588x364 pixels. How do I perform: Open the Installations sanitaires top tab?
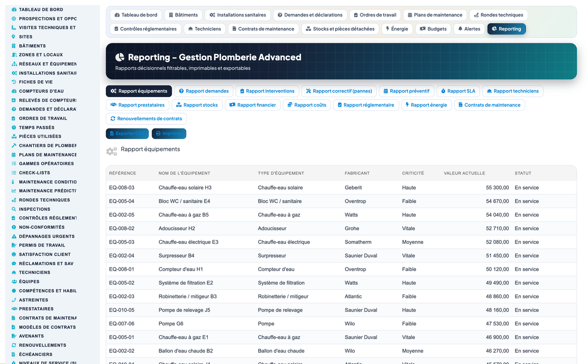(237, 15)
